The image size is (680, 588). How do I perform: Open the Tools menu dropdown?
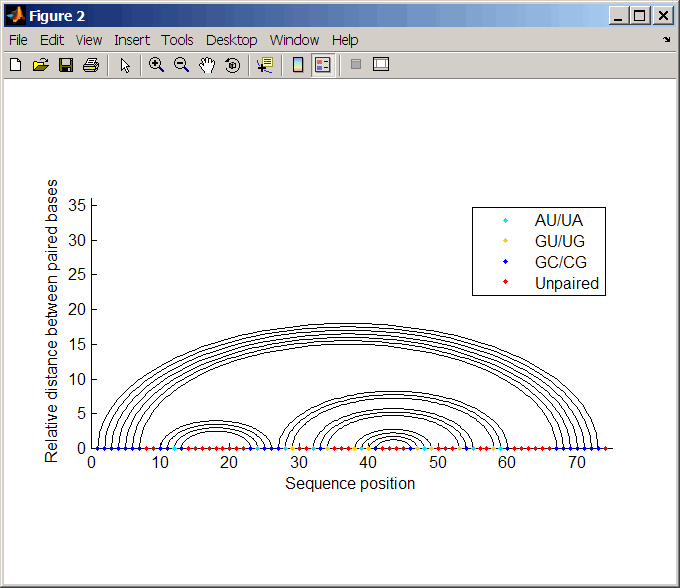point(177,40)
